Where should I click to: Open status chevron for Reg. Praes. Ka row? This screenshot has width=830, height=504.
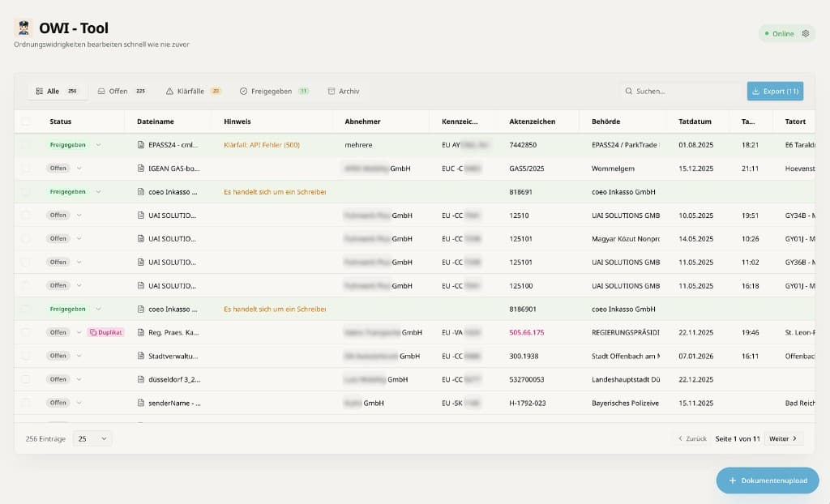(x=79, y=332)
